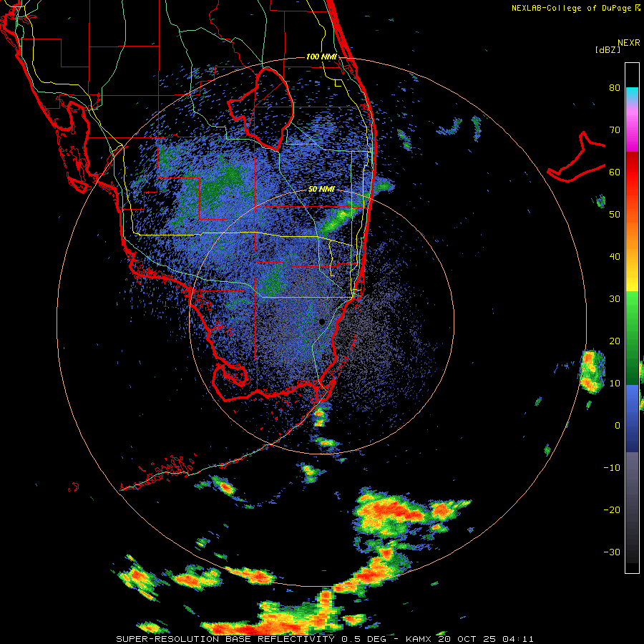
Task: Click the 0 dBZ legend value
Action: [618, 426]
